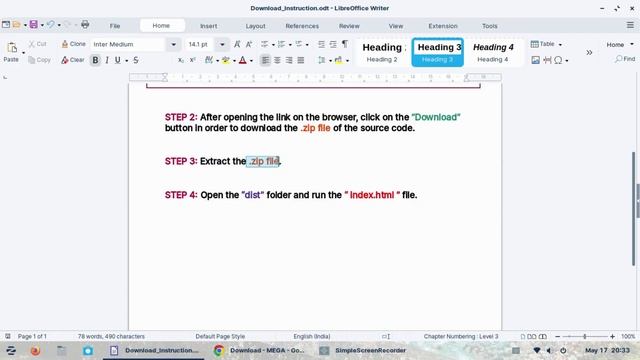Viewport: 640px width, 360px height.
Task: Toggle formatting marks pilcrow
Action: (345, 44)
